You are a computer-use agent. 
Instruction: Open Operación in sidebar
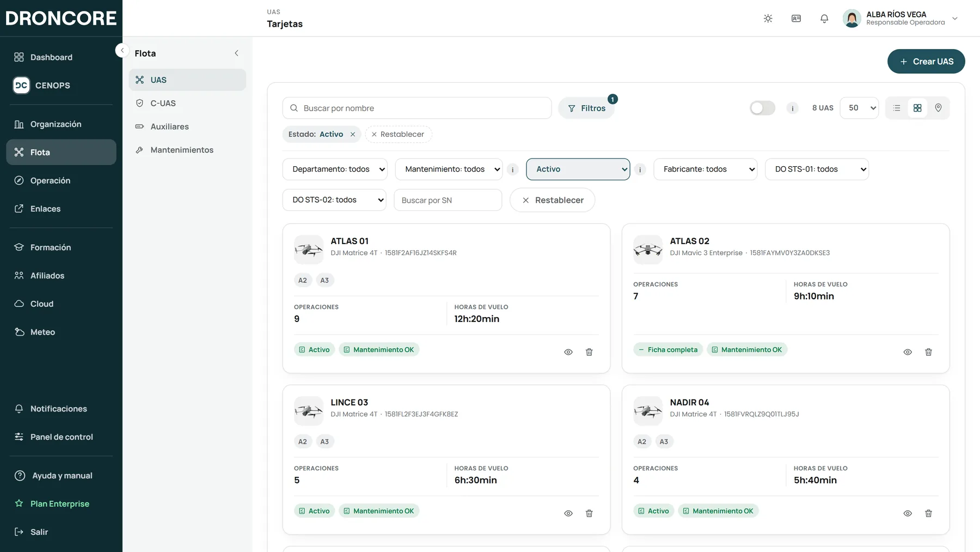(61, 180)
